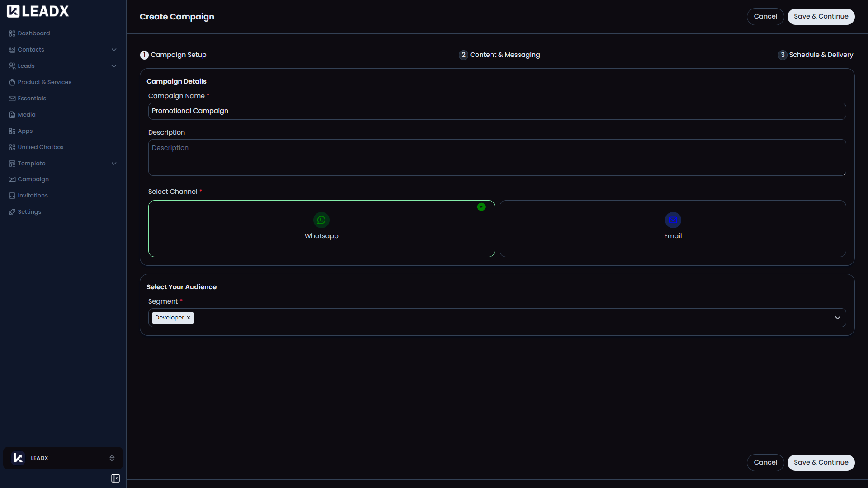
Task: Click the green selected checkmark on Whatsapp
Action: pos(481,207)
